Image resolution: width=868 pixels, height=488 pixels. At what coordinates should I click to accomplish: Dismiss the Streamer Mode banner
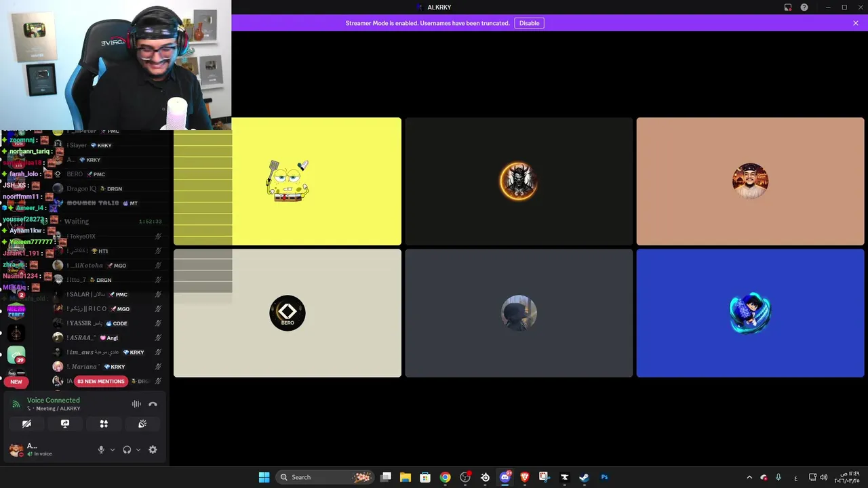(856, 23)
